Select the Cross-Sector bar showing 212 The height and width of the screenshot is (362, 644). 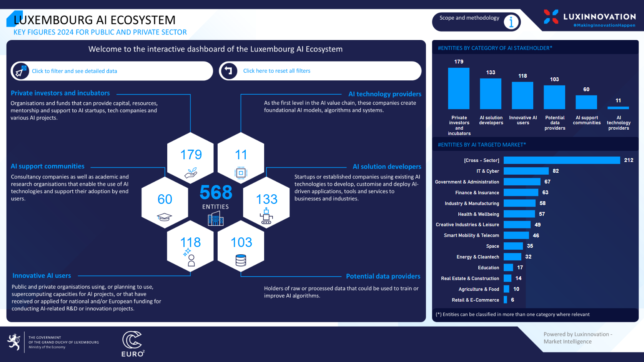(561, 160)
